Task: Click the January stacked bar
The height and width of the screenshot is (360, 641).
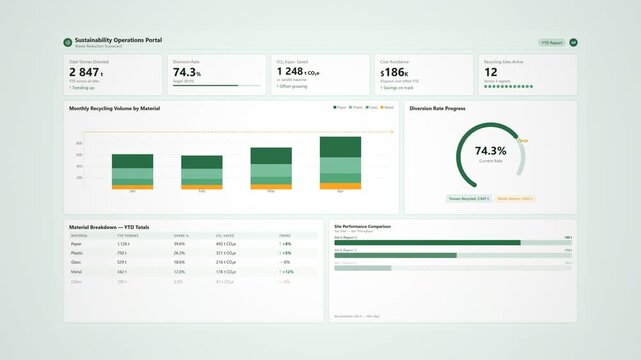Action: point(132,172)
